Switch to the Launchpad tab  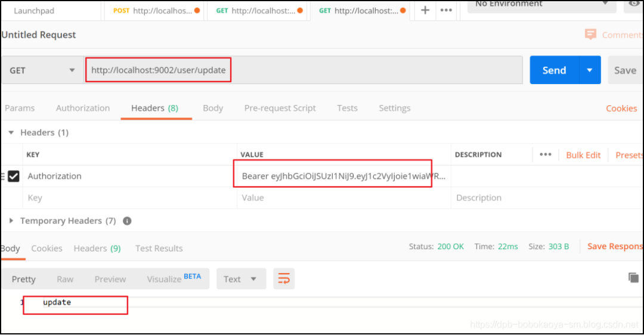[34, 11]
